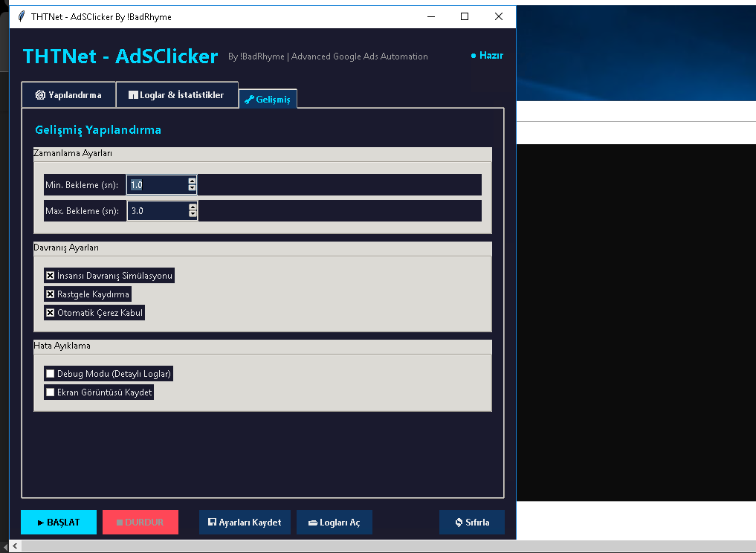Click the DURDUR stop button
The height and width of the screenshot is (553, 756).
tap(140, 522)
